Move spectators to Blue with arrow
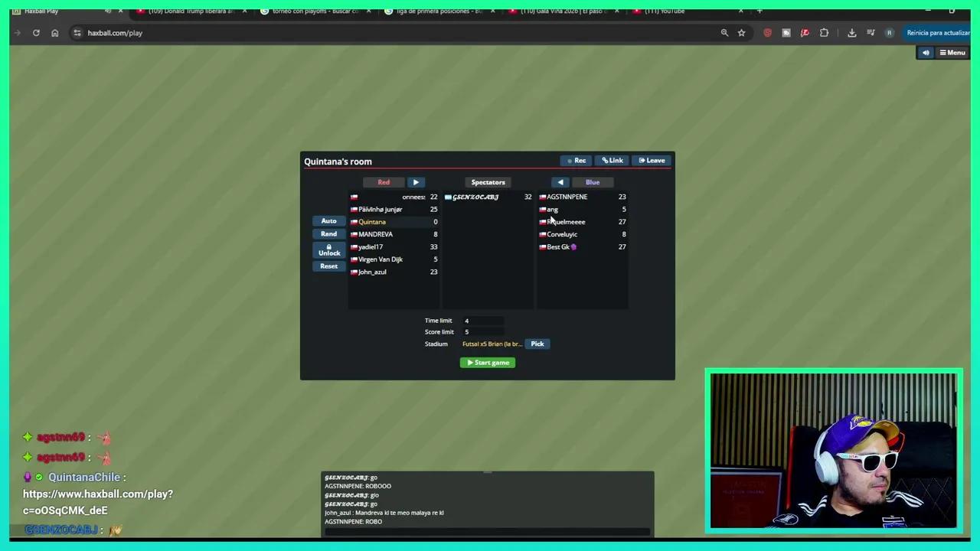980x551 pixels. click(560, 182)
